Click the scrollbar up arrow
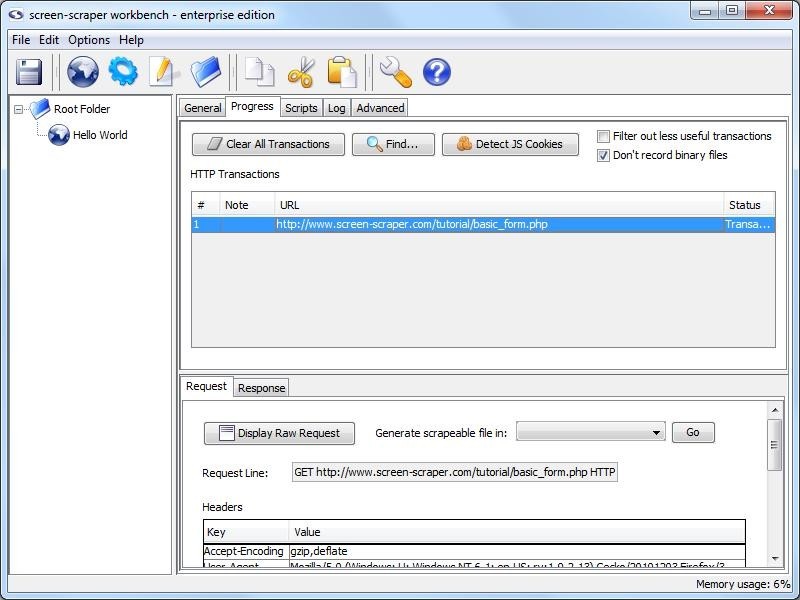Screen dimensions: 800x600 [774, 410]
